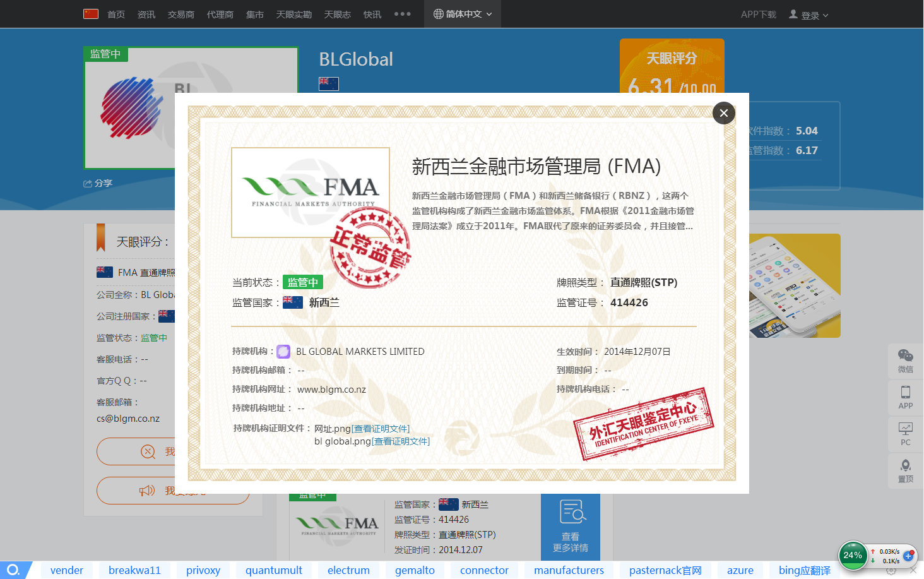Select the quantumult suggestion link
Screen dimensions: 924x579
274,570
